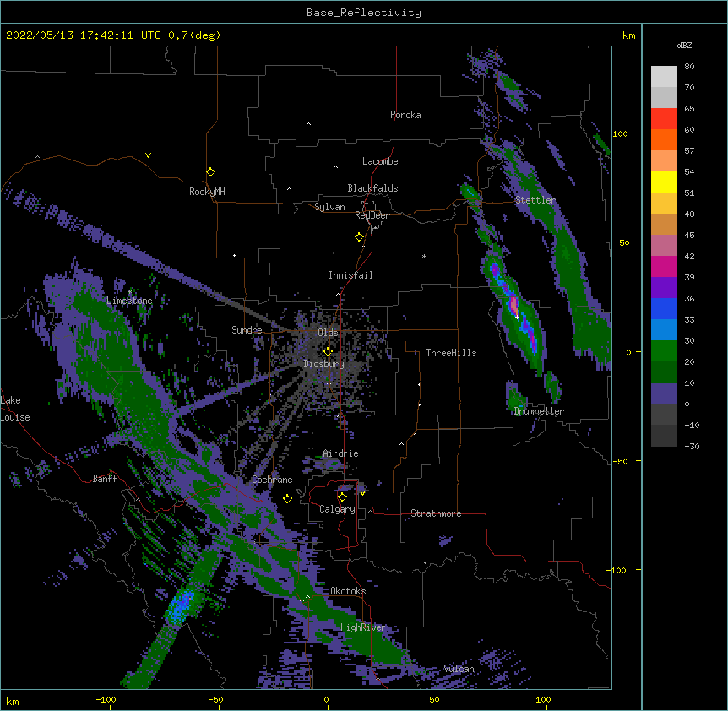Click the km unit label at bottom left

tap(12, 702)
